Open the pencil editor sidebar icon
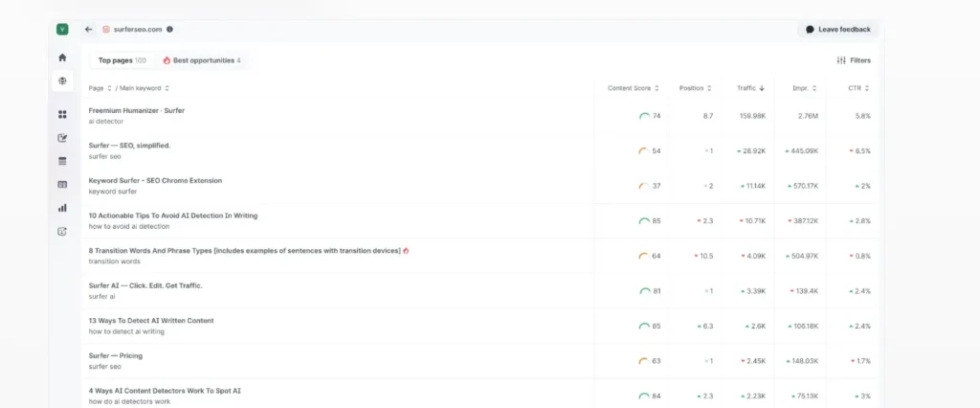The width and height of the screenshot is (980, 408). coord(62,138)
